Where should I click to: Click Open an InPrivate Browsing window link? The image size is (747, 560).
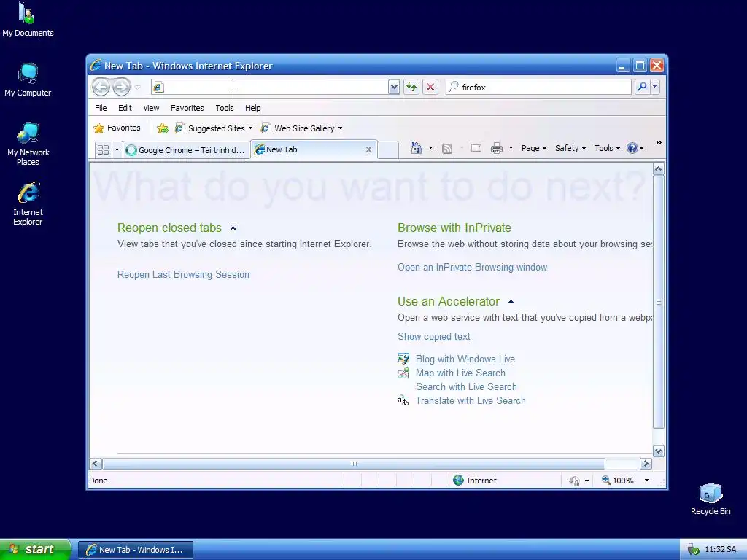473,268
